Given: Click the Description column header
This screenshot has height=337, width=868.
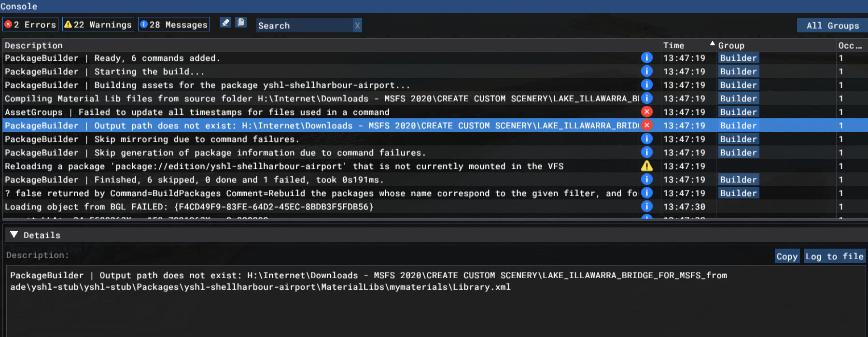Looking at the screenshot, I should tap(34, 45).
